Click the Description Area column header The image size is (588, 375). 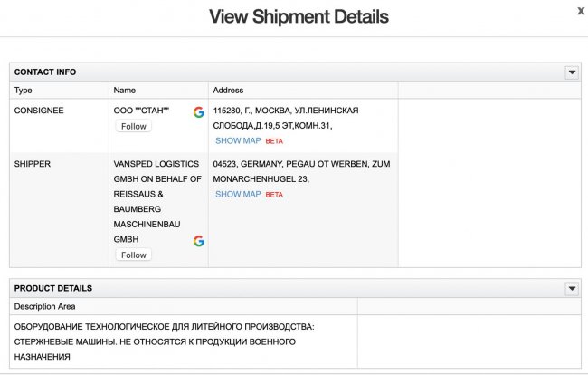[x=44, y=306]
